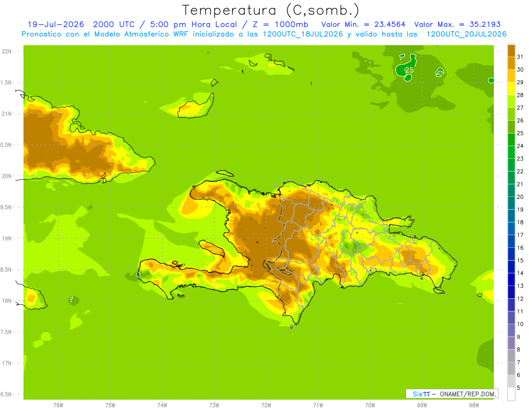Click the '20N' latitude label
Screen dimensions: 532x411
(7, 176)
